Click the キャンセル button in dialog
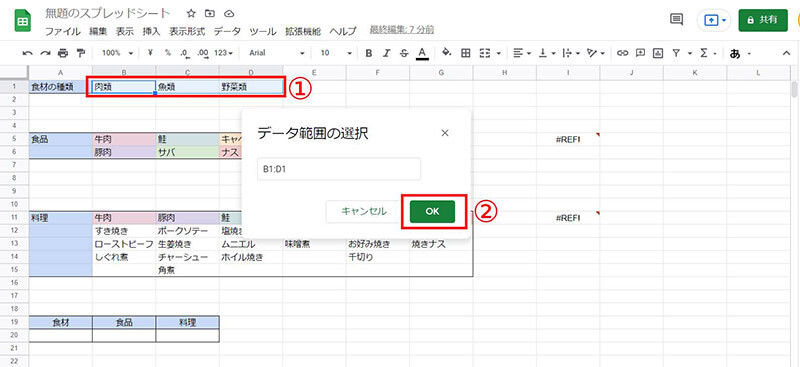 tap(364, 211)
